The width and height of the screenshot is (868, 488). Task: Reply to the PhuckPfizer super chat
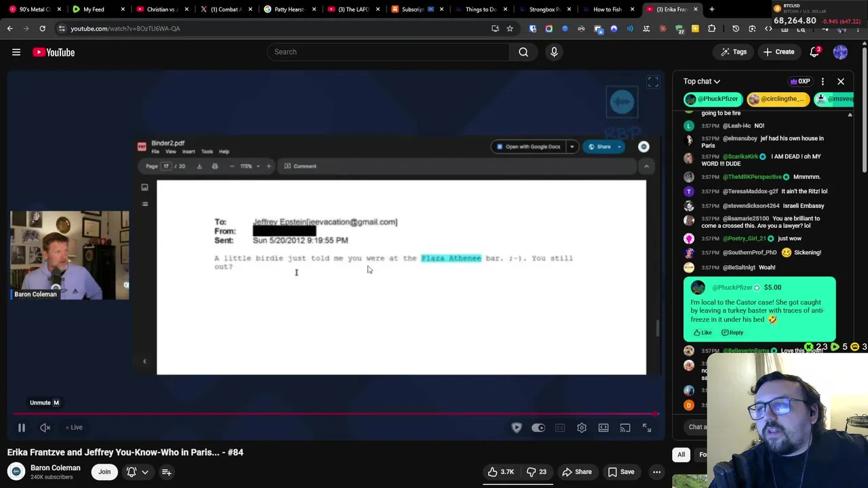point(732,333)
